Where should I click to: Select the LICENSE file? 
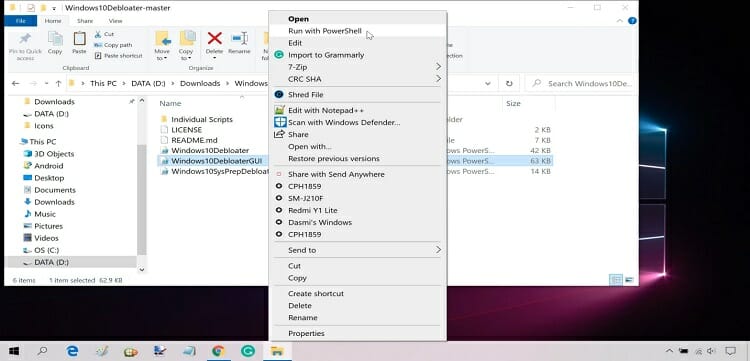tap(187, 130)
